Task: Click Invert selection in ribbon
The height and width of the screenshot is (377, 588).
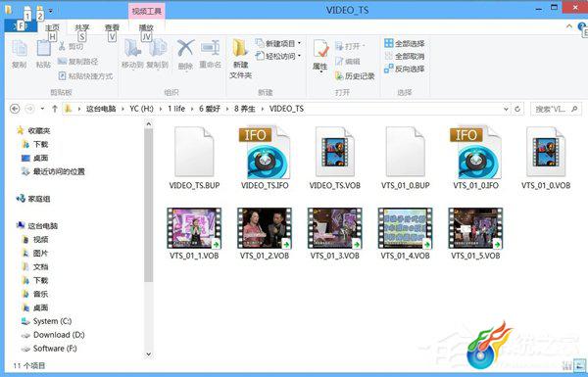Action: 405,69
